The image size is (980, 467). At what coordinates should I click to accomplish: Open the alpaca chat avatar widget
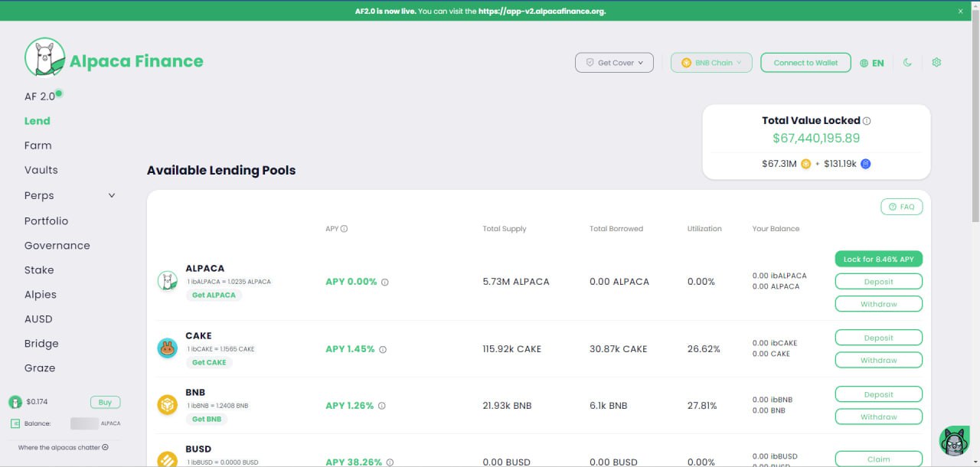[955, 441]
